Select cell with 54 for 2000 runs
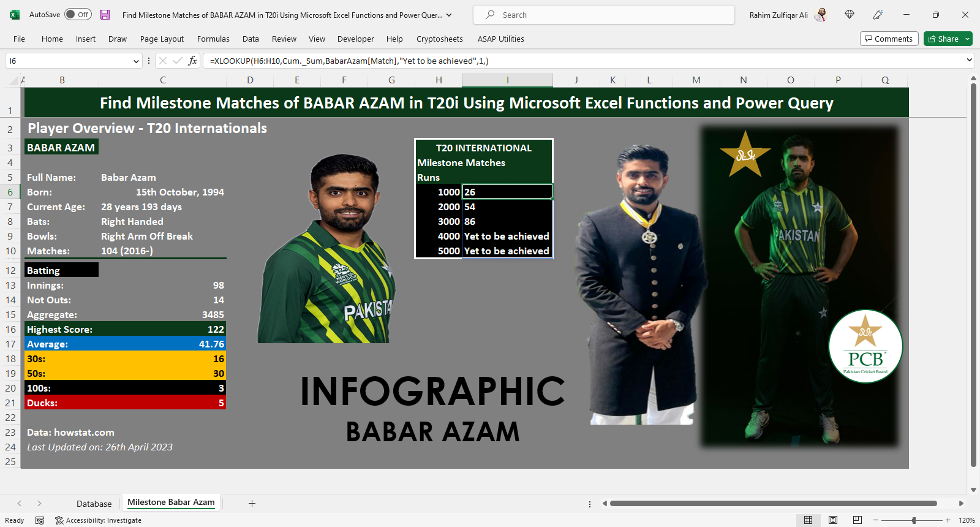This screenshot has height=527, width=980. pos(507,207)
